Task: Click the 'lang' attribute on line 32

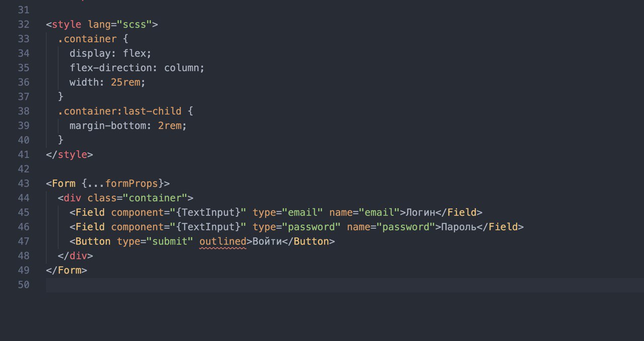Action: click(x=99, y=24)
